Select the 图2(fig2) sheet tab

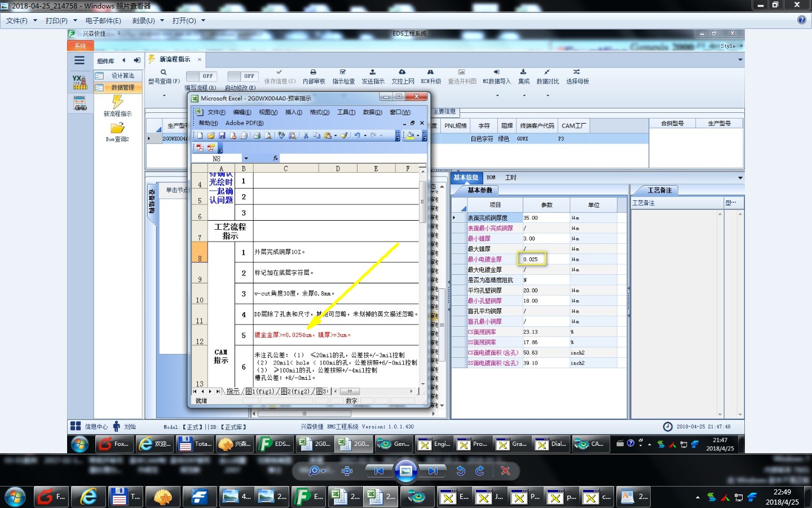pyautogui.click(x=295, y=391)
